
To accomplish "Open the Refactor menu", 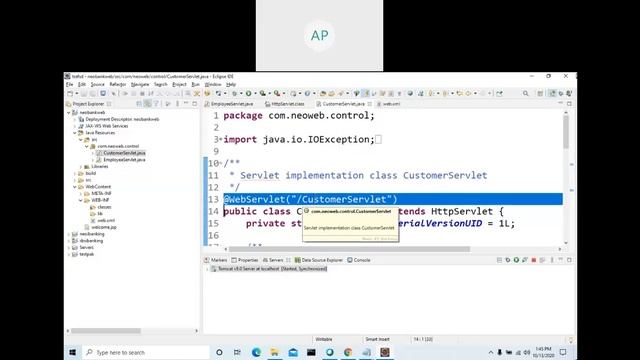I will pyautogui.click(x=118, y=84).
